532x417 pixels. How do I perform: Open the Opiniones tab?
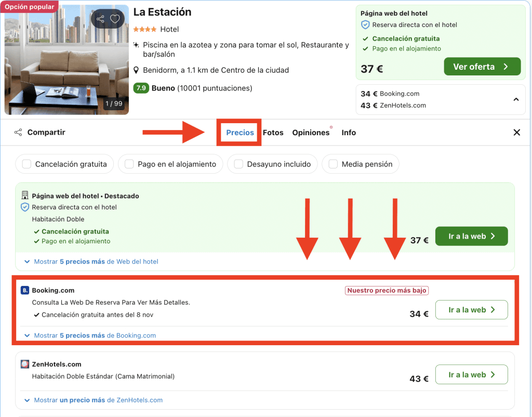click(x=311, y=133)
